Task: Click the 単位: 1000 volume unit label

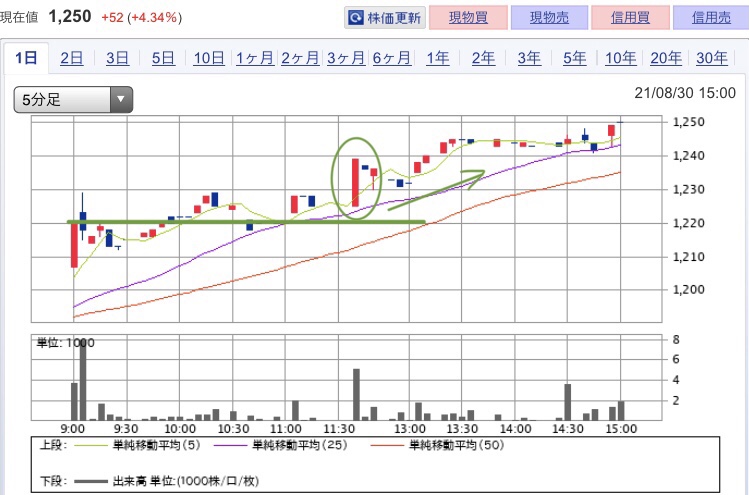Action: coord(65,343)
